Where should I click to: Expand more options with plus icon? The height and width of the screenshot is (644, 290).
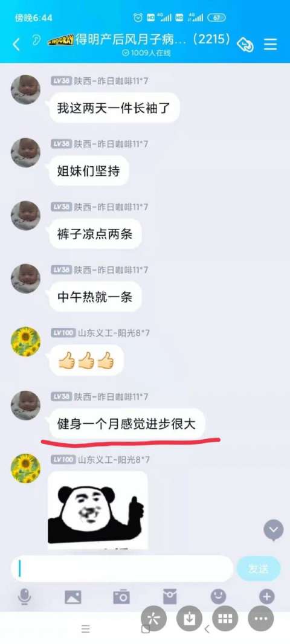coord(267,596)
